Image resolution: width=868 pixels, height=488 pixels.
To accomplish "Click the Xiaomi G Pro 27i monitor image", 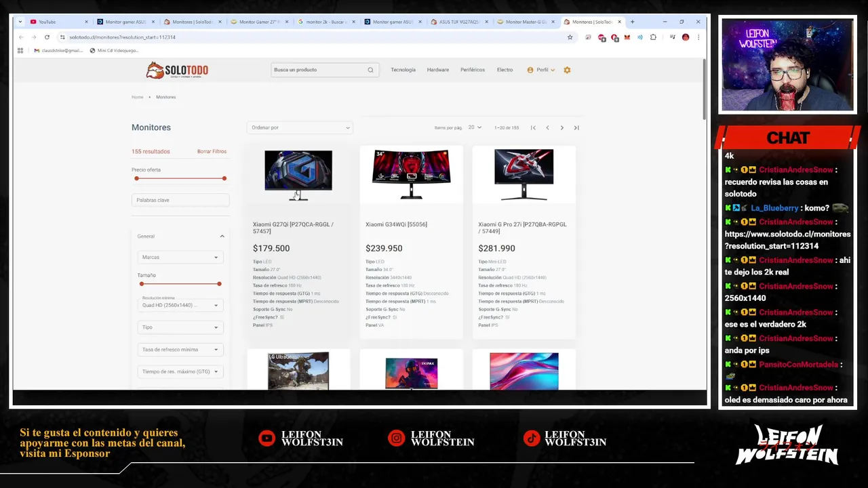I will (524, 174).
